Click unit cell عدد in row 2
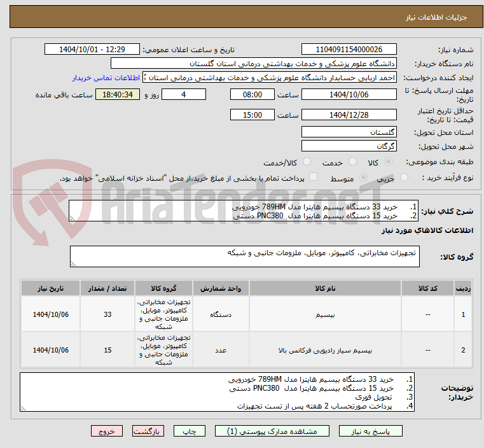Image resolution: width=484 pixels, height=448 pixels. [x=221, y=351]
